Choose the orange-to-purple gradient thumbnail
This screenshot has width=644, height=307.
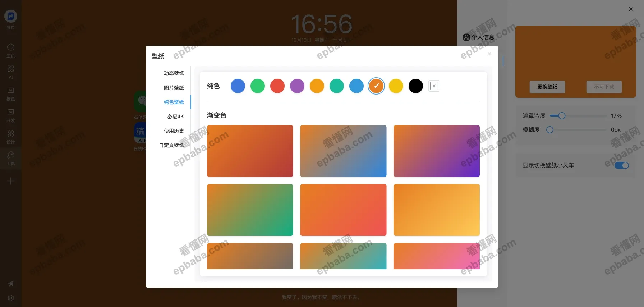[x=437, y=151]
